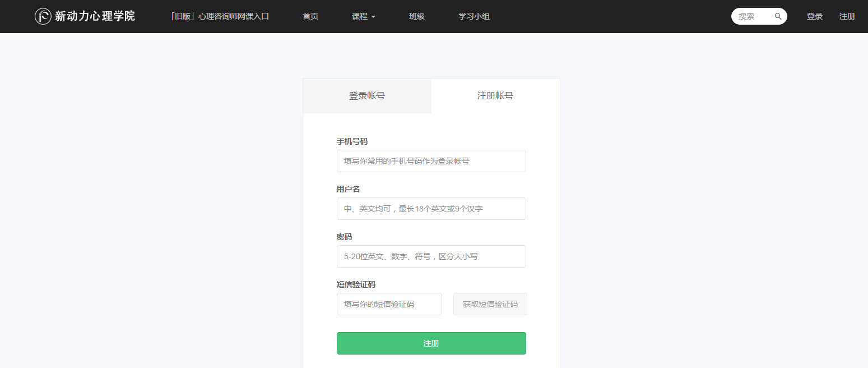Open the 班级 navigation item
This screenshot has height=368, width=868.
pos(417,16)
